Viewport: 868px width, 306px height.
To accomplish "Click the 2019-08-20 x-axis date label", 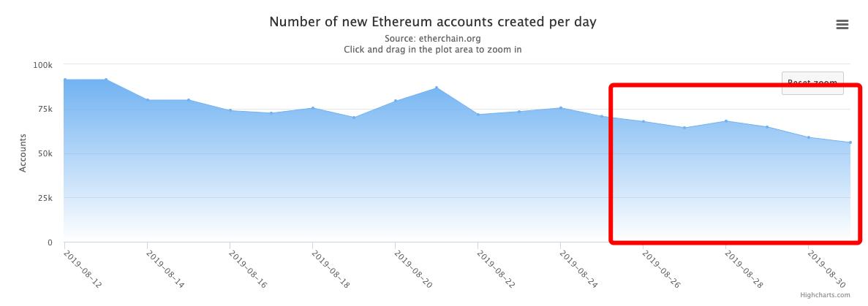I will pyautogui.click(x=413, y=269).
